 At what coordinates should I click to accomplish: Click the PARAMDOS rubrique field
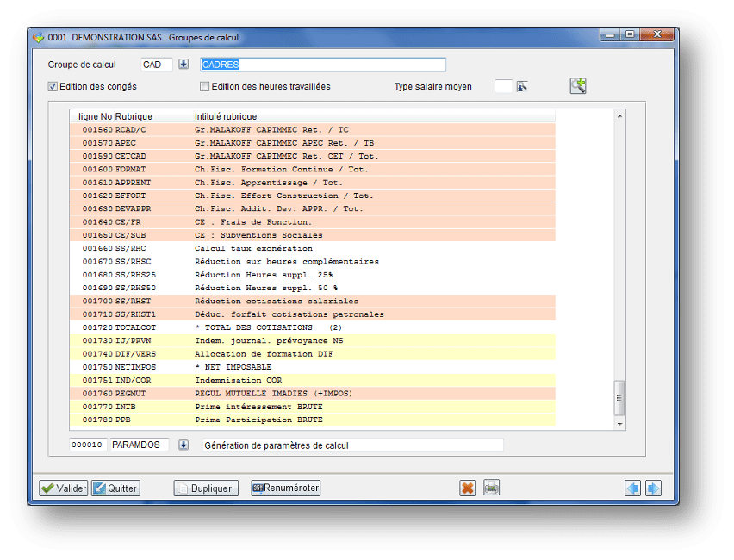click(x=140, y=445)
